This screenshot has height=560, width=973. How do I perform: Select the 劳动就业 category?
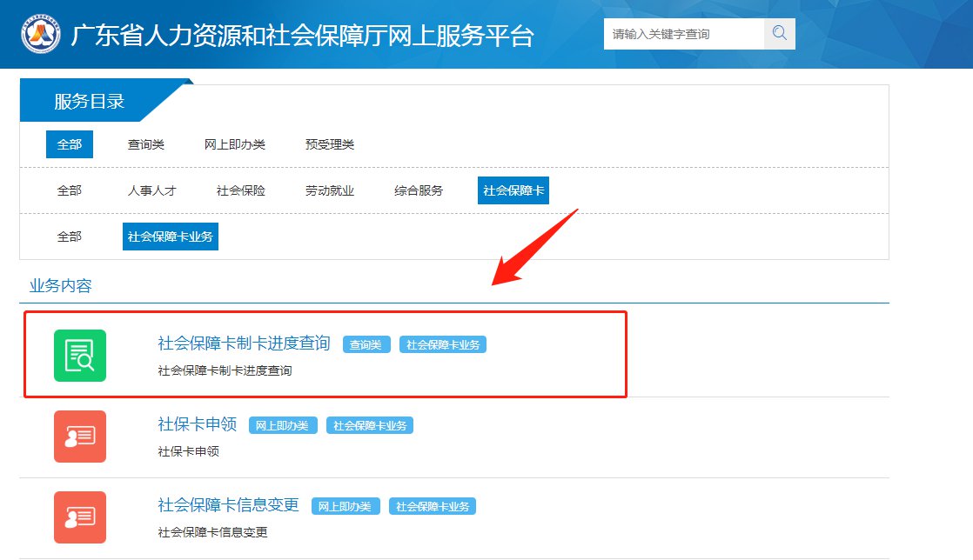coord(330,190)
